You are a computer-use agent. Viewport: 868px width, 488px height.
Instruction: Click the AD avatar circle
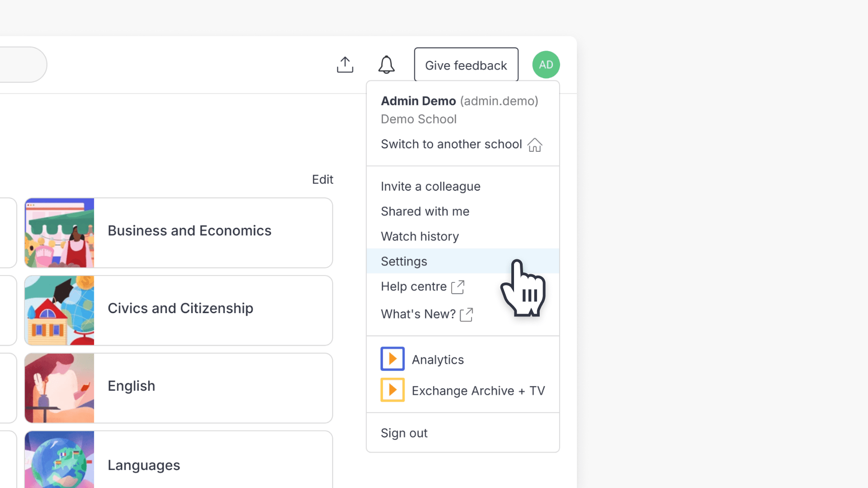[x=546, y=64]
